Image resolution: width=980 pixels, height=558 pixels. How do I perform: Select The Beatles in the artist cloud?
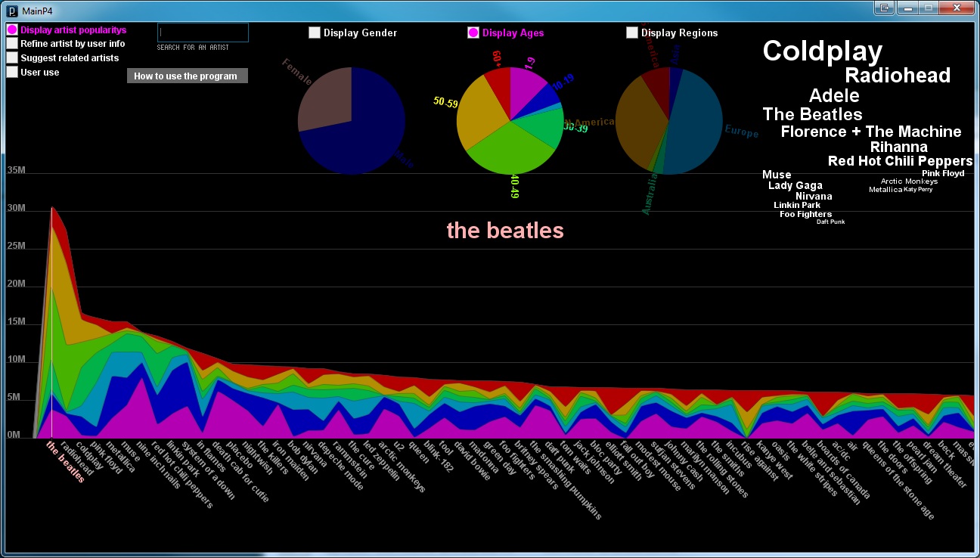coord(812,114)
